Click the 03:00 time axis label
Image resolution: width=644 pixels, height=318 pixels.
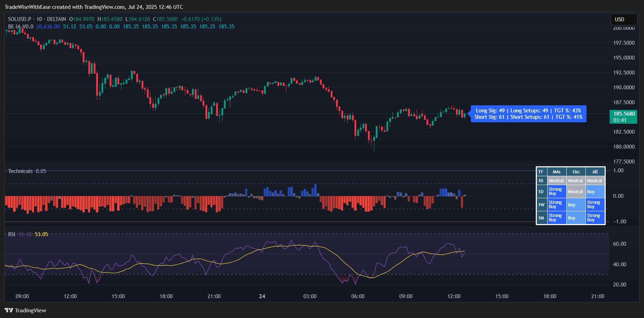click(x=310, y=296)
